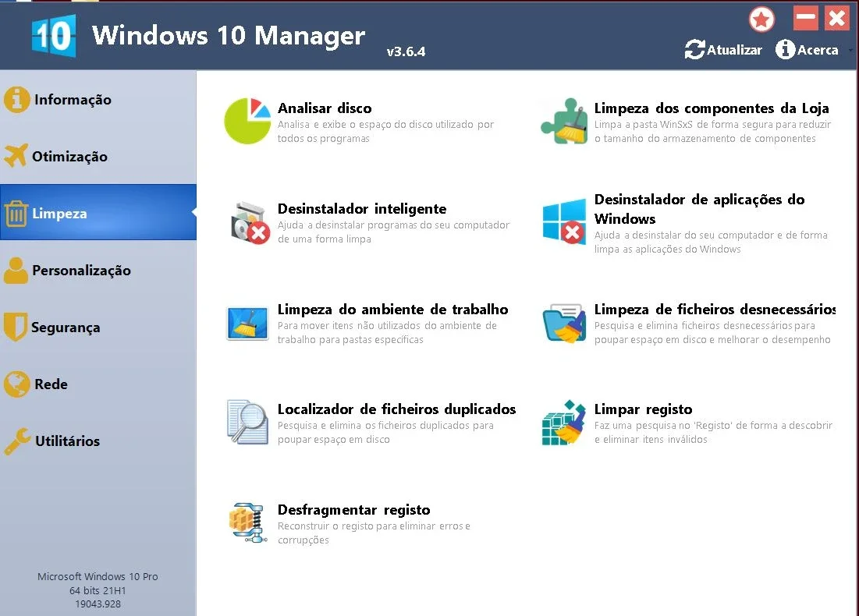Click the Limpeza trash bin icon

tap(16, 213)
